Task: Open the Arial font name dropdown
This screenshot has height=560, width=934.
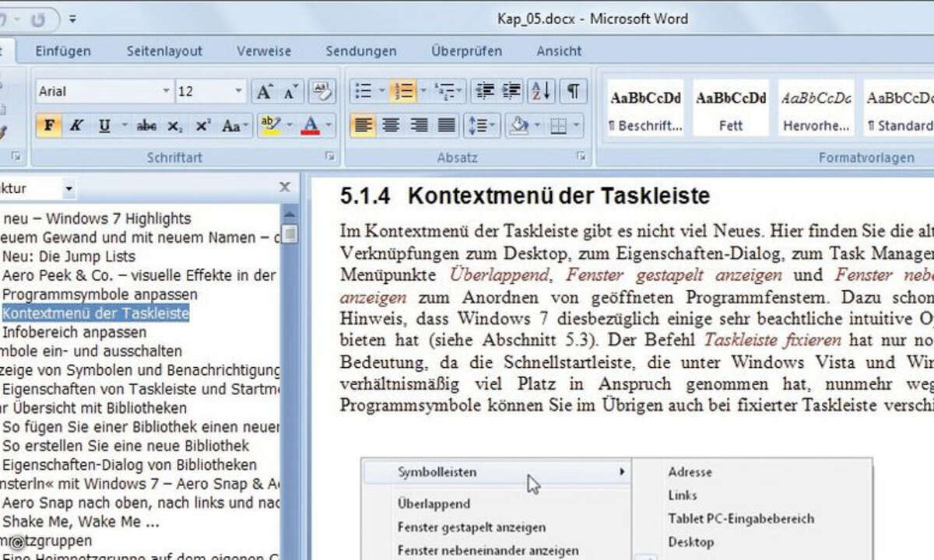Action: click(166, 92)
